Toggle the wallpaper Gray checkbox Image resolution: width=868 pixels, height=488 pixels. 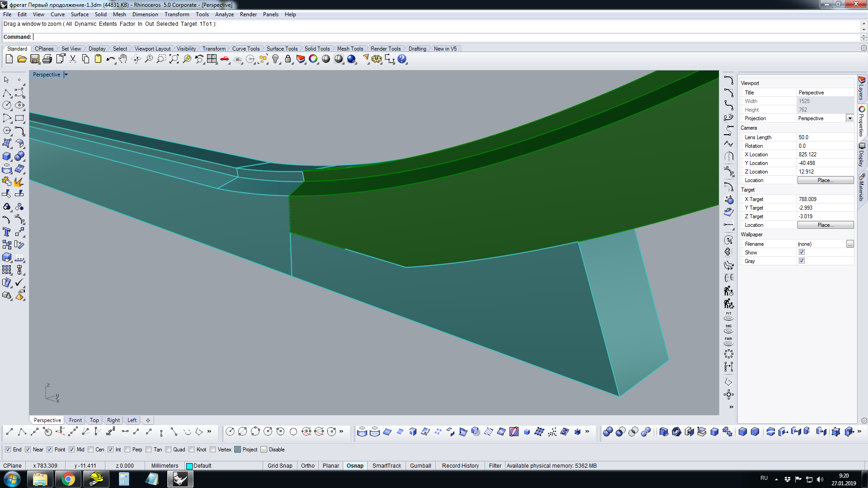[802, 261]
